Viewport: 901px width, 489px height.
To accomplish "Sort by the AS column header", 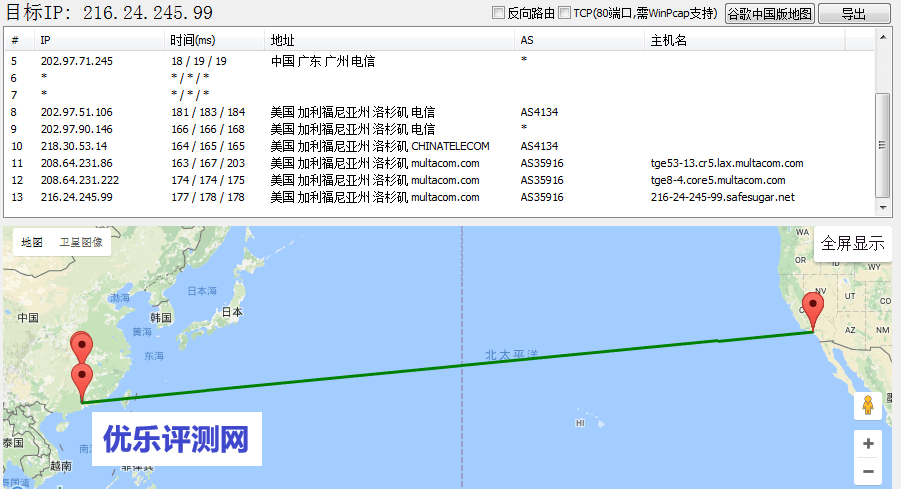I will pos(579,40).
